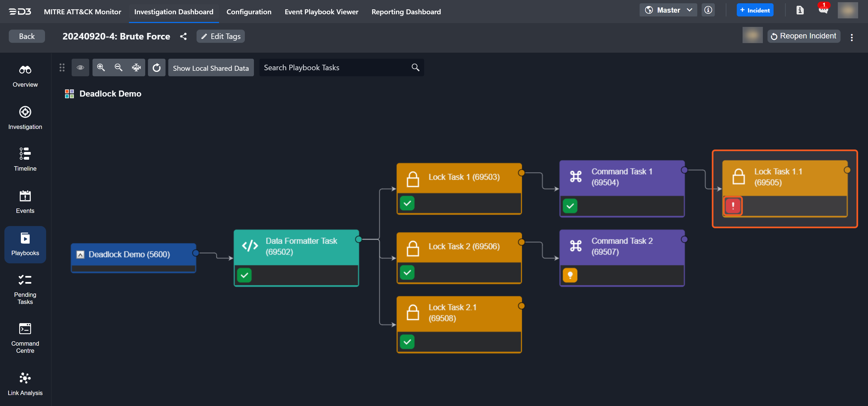This screenshot has width=868, height=406.
Task: Open the three-dot more options menu
Action: tap(852, 37)
